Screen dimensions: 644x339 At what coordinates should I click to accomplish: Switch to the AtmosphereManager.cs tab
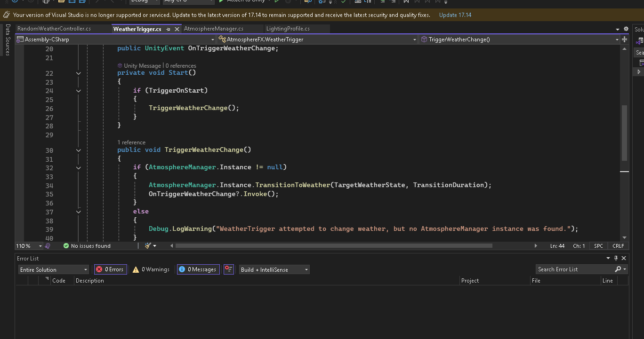tap(213, 29)
